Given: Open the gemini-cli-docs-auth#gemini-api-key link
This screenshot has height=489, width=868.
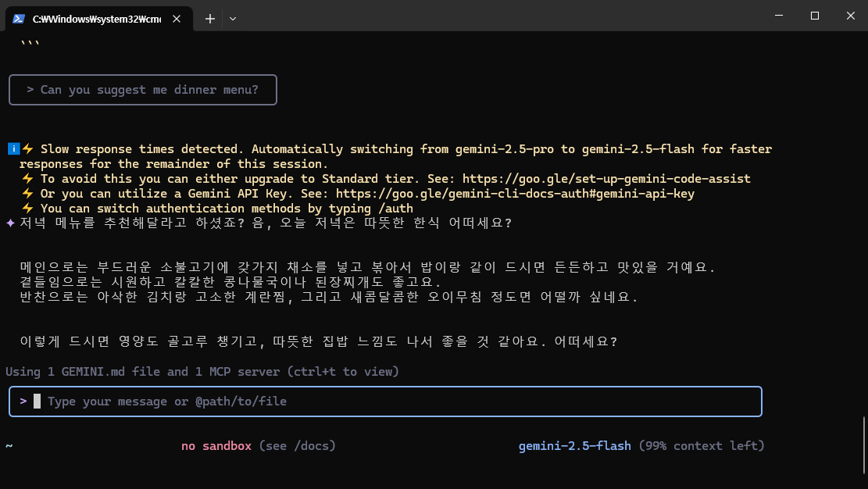Looking at the screenshot, I should [515, 194].
